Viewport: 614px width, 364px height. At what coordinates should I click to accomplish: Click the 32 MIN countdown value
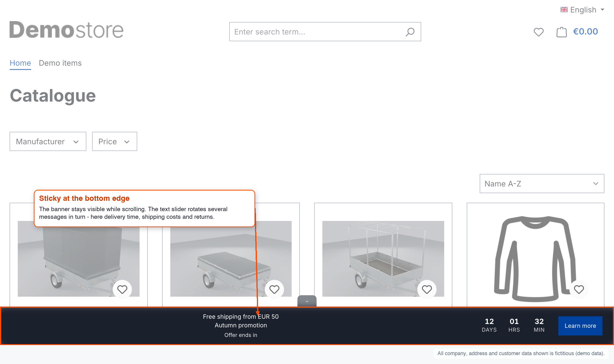click(x=539, y=325)
